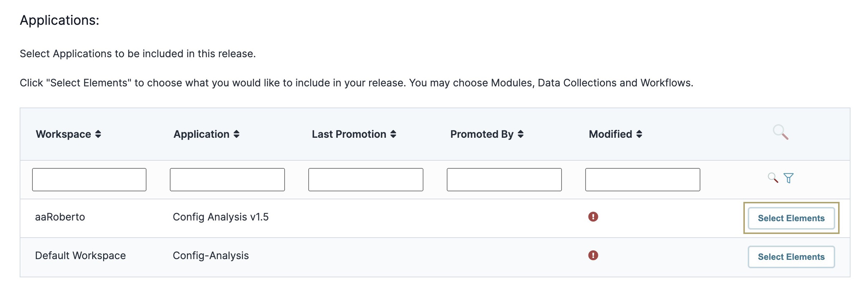Sort by Application column arrows

236,134
